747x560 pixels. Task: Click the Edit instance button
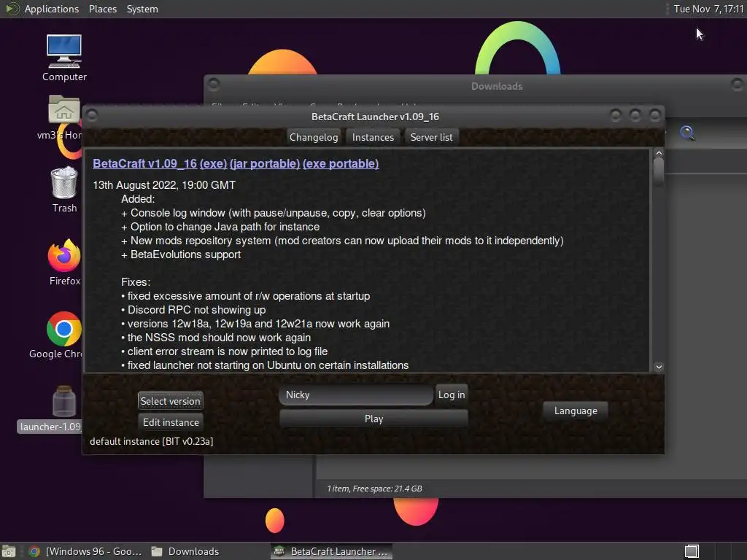pos(171,422)
